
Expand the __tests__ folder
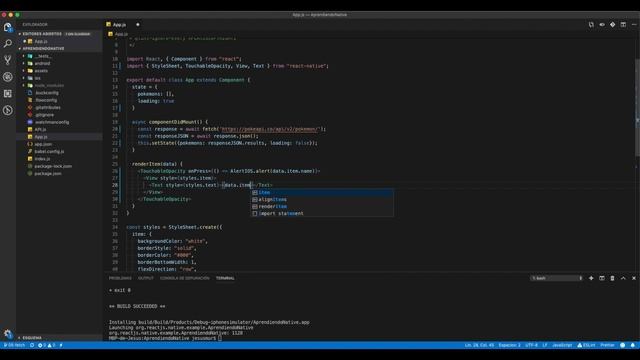pos(40,56)
